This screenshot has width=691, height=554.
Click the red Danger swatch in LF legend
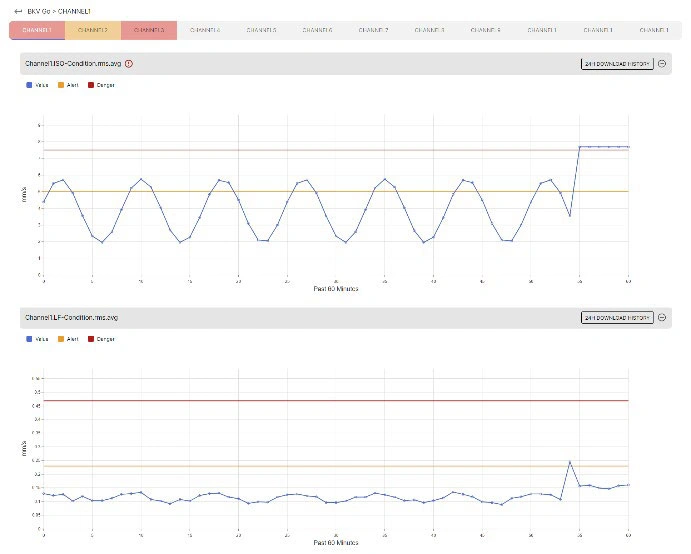coord(89,339)
